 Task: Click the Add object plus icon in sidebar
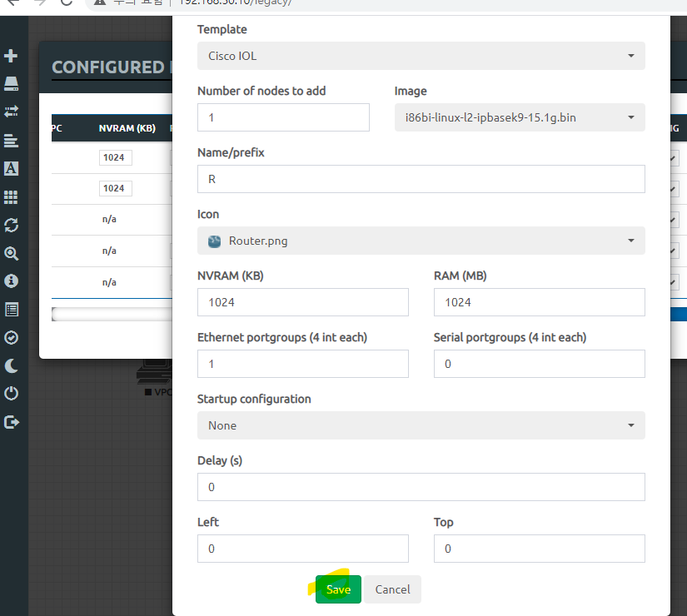11,56
